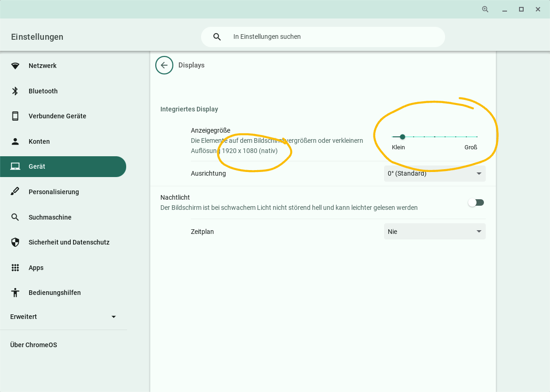Click the phone icon for Verbundene Geräte
Screen dimensions: 550x392
point(15,116)
